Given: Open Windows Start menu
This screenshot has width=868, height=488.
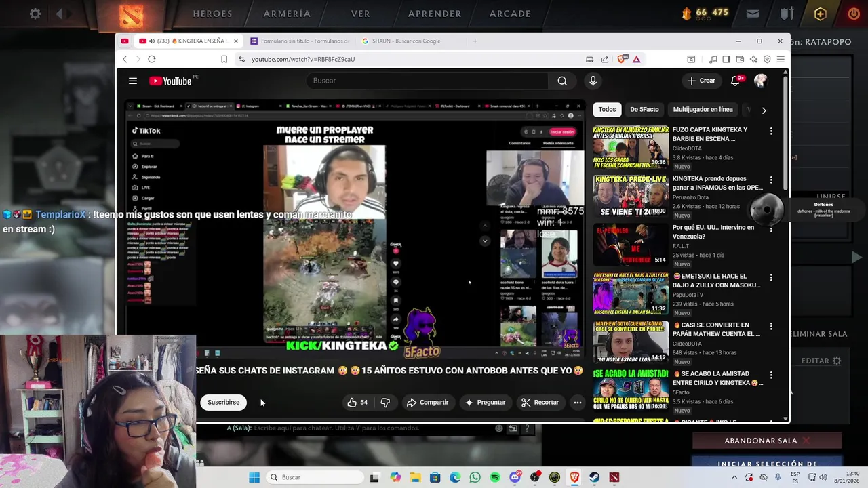Looking at the screenshot, I should click(254, 477).
